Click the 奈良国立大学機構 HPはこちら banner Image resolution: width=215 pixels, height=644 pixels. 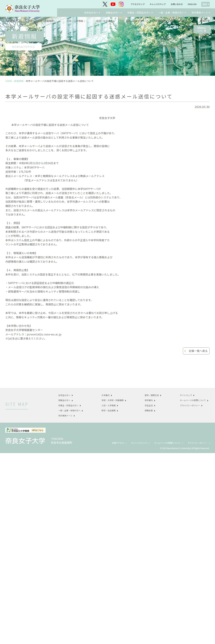tap(25, 430)
